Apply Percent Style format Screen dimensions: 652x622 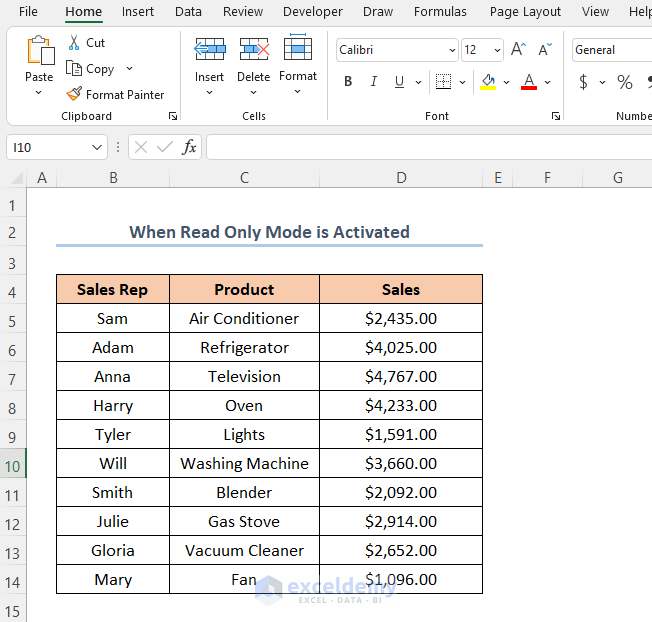(625, 82)
